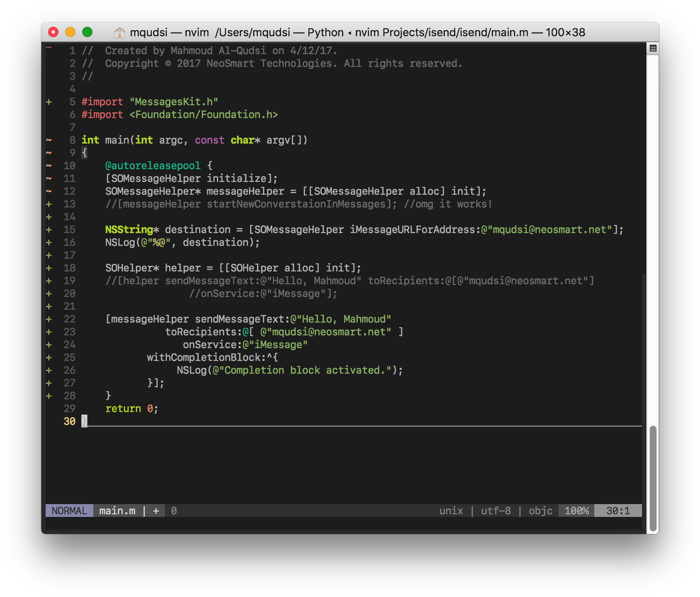Zoom the window using the green button
Image resolution: width=700 pixels, height=597 pixels.
click(x=87, y=32)
